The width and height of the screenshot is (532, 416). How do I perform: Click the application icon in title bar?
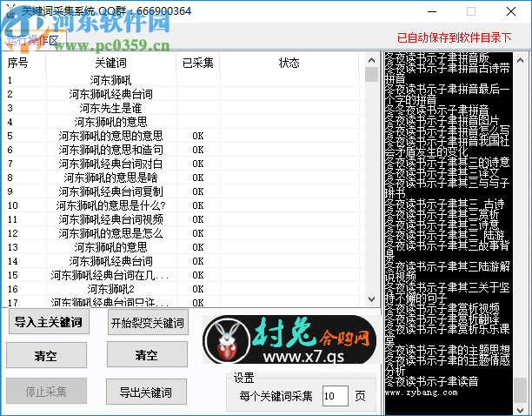[10, 11]
